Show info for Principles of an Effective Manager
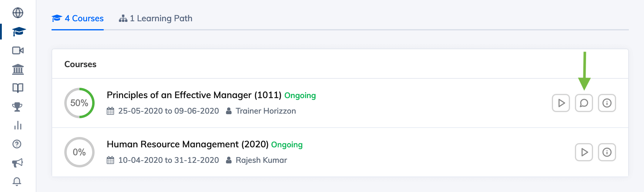This screenshot has width=644, height=192. (x=607, y=103)
